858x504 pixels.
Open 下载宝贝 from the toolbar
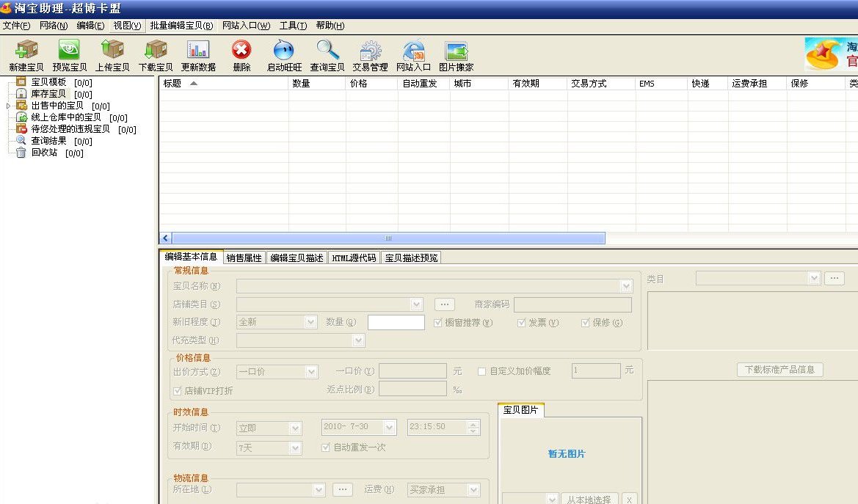point(154,53)
